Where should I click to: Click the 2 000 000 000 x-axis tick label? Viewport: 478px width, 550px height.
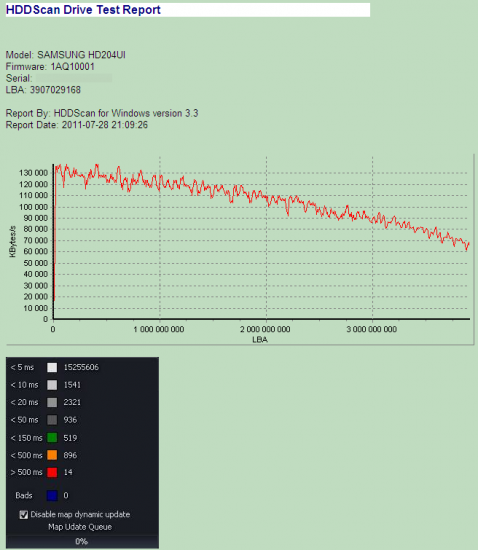pyautogui.click(x=265, y=329)
